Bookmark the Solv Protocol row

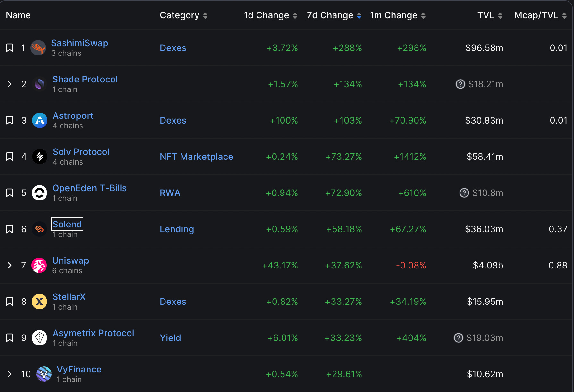10,157
